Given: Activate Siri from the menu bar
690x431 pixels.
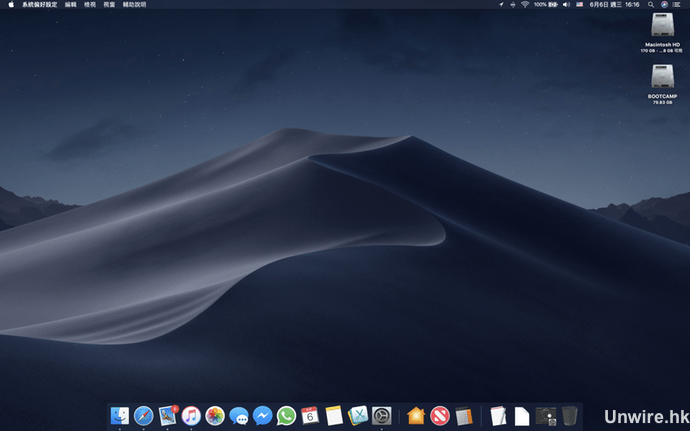Looking at the screenshot, I should tap(664, 4).
